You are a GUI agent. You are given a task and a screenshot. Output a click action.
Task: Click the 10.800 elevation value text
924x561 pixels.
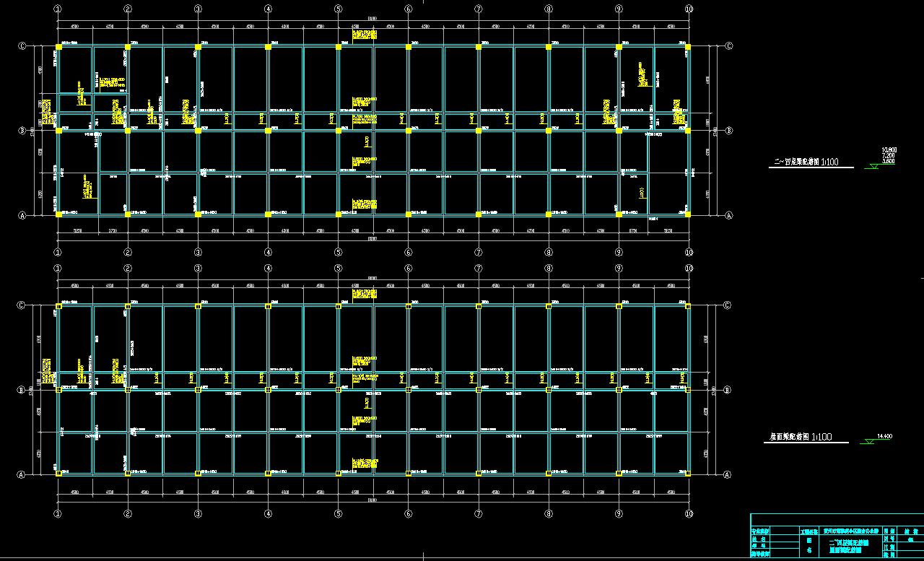[889, 150]
